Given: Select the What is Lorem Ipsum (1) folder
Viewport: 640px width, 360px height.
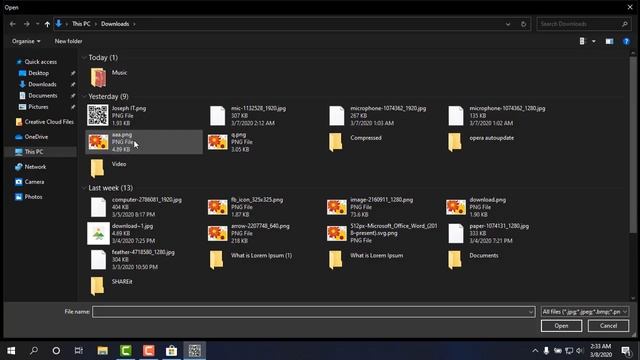Looking at the screenshot, I should pyautogui.click(x=251, y=259).
